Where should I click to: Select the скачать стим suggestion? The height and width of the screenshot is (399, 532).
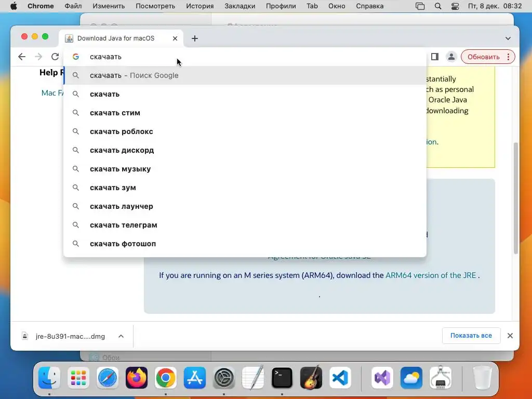tap(245, 113)
